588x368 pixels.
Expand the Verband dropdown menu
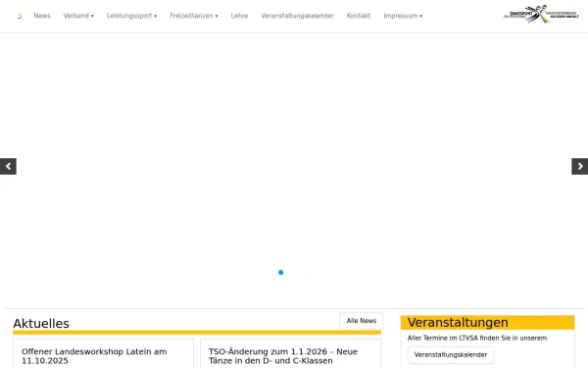click(x=78, y=16)
